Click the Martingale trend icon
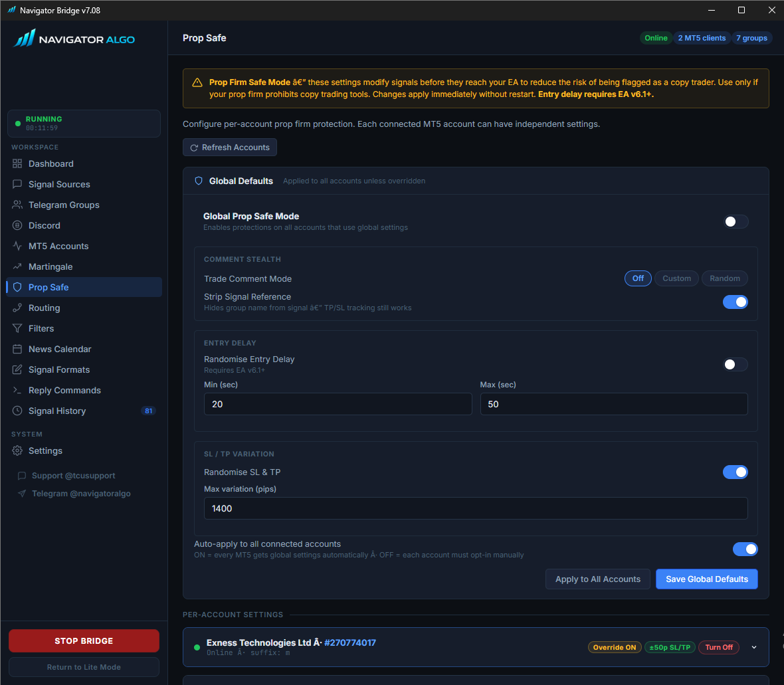This screenshot has width=784, height=685. tap(17, 266)
